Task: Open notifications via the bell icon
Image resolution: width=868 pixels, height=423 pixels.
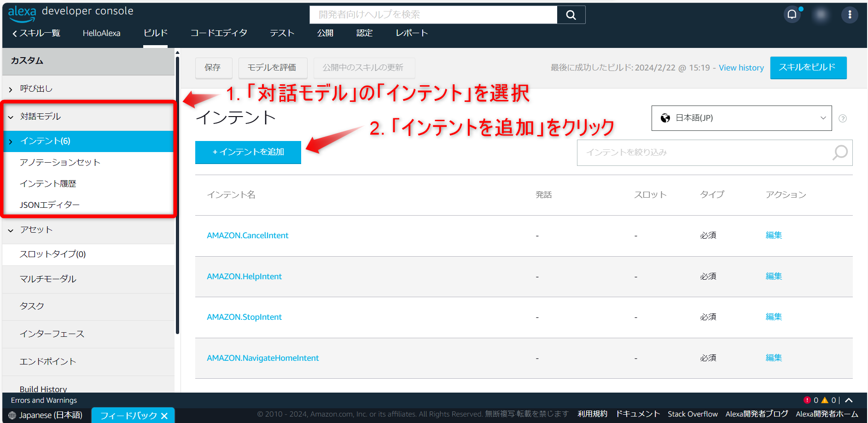Action: coord(792,14)
